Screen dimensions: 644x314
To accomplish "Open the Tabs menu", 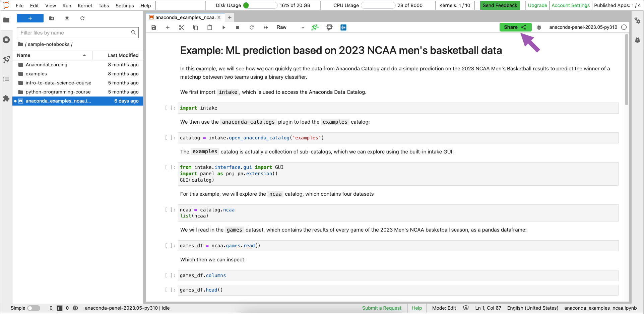I will (x=104, y=6).
